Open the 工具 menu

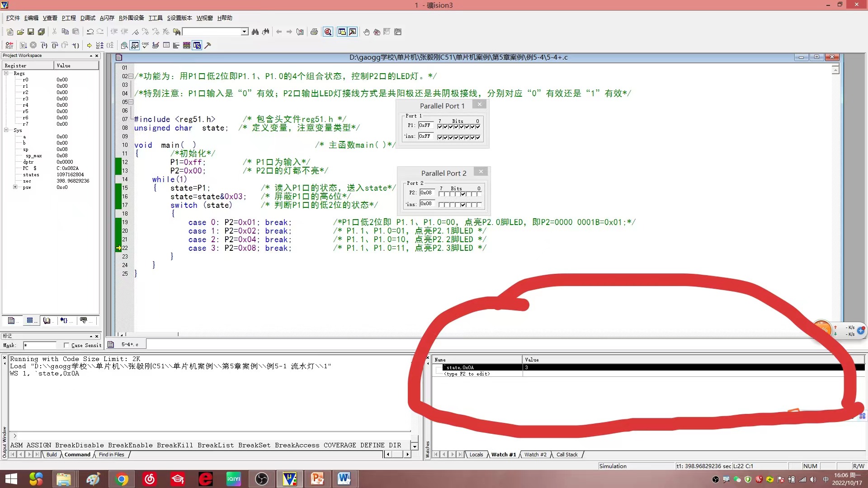[155, 18]
